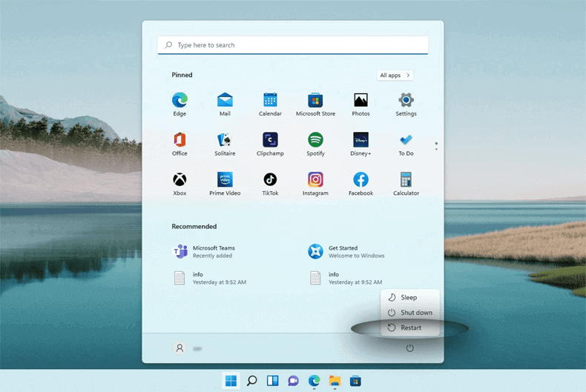Launch the Facebook app
The image size is (586, 392).
361,184
